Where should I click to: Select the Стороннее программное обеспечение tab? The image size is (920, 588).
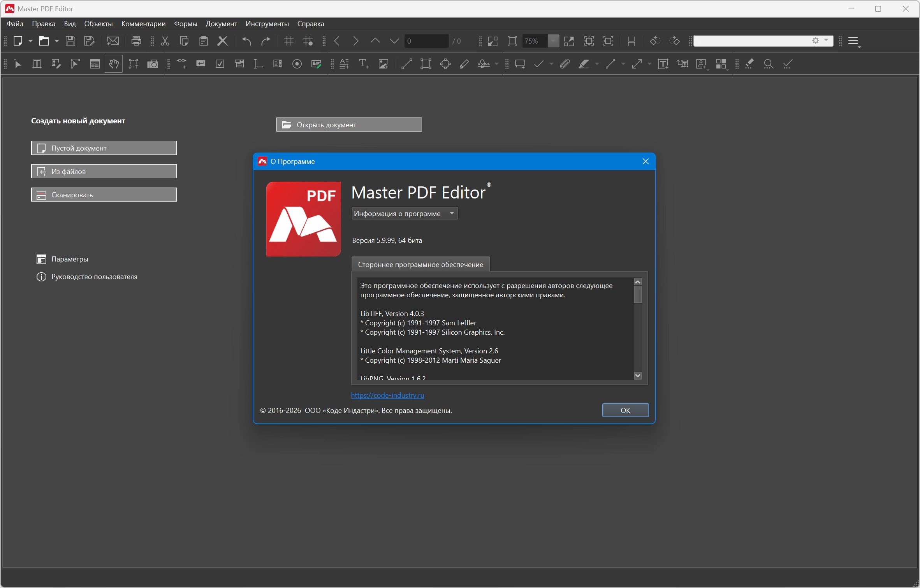click(x=420, y=264)
